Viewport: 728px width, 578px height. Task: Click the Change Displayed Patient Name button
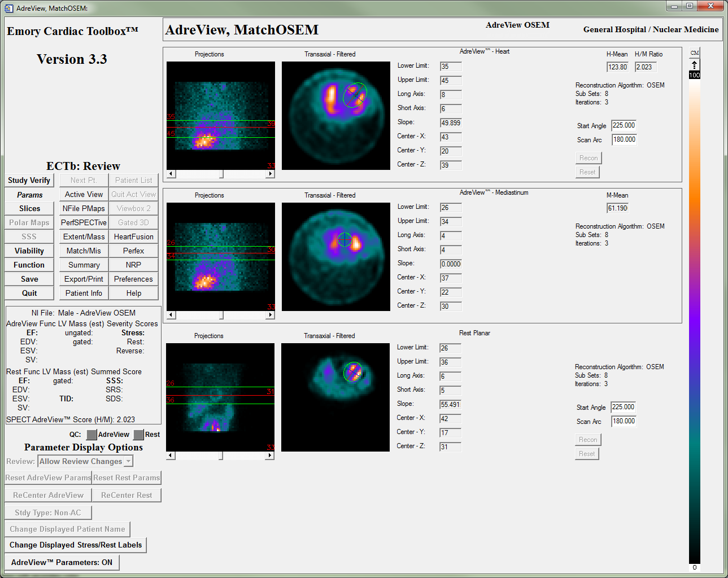(67, 529)
